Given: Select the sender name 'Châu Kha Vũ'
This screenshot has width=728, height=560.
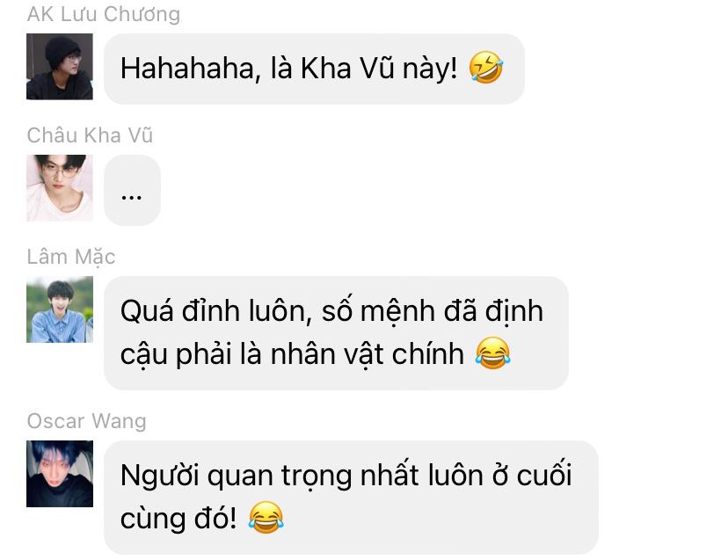Looking at the screenshot, I should [90, 135].
